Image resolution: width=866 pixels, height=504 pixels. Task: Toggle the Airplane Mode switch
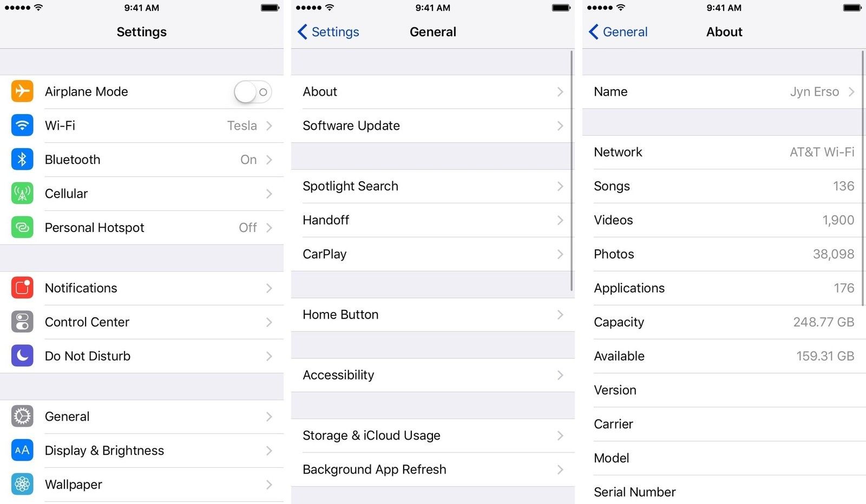click(x=253, y=92)
